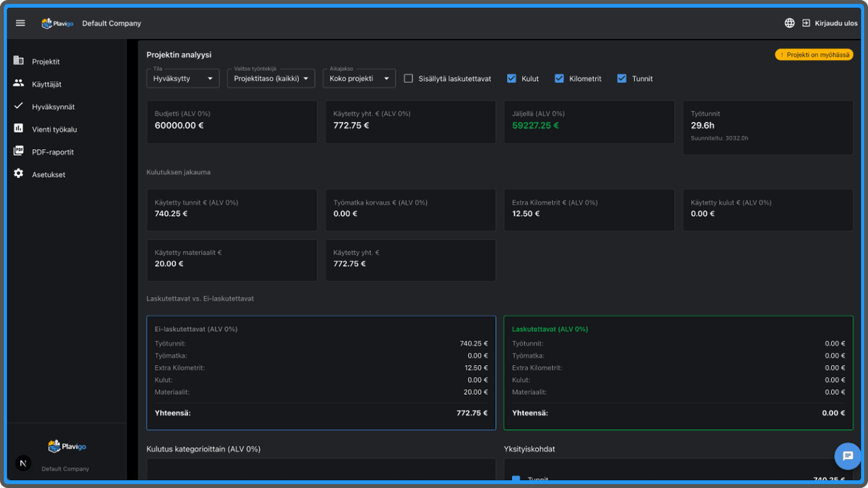The height and width of the screenshot is (488, 868).
Task: Click Kirjaudu ulos to log out
Action: tap(835, 23)
